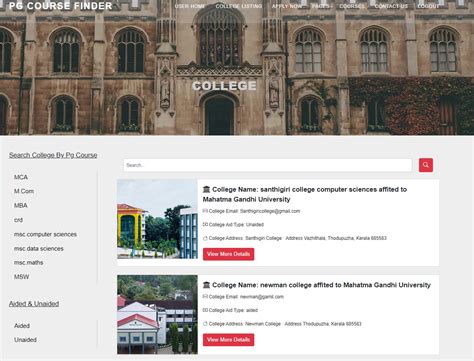Click the institution icon beside newman college name
Image resolution: width=474 pixels, height=361 pixels.
[206, 285]
